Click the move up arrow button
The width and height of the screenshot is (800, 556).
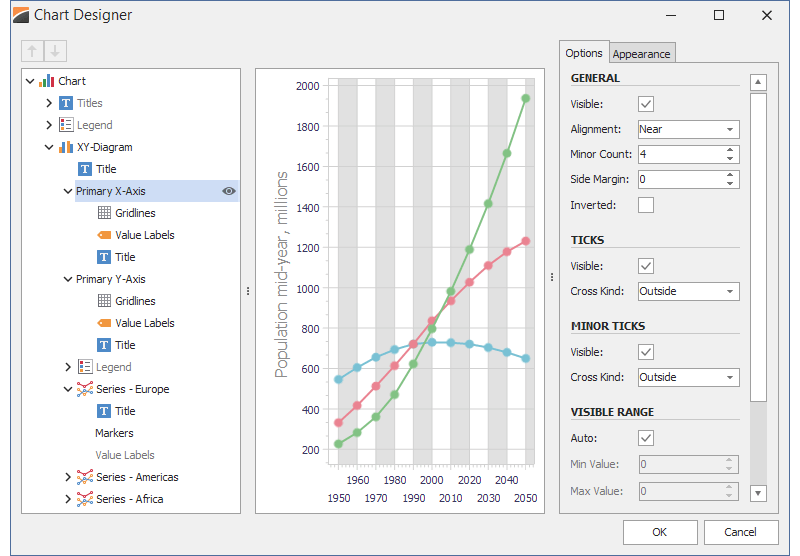[x=33, y=52]
